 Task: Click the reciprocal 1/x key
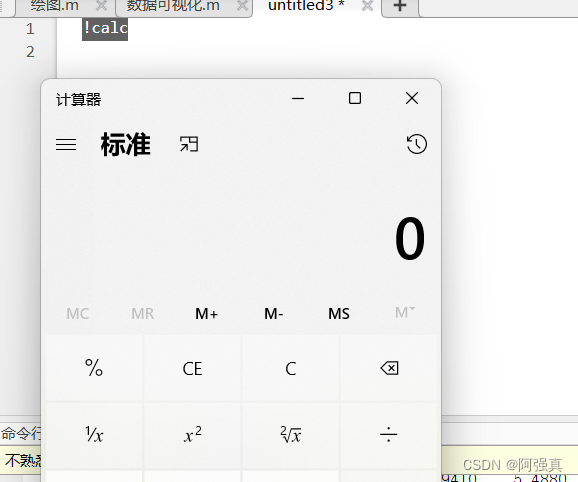tap(94, 435)
